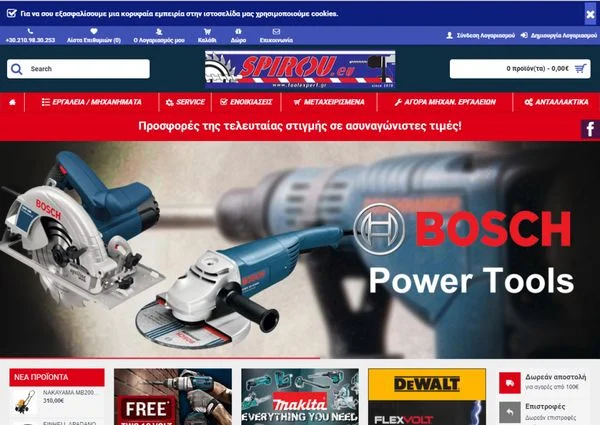This screenshot has height=425, width=600.
Task: Focus the Search input field
Action: point(78,69)
